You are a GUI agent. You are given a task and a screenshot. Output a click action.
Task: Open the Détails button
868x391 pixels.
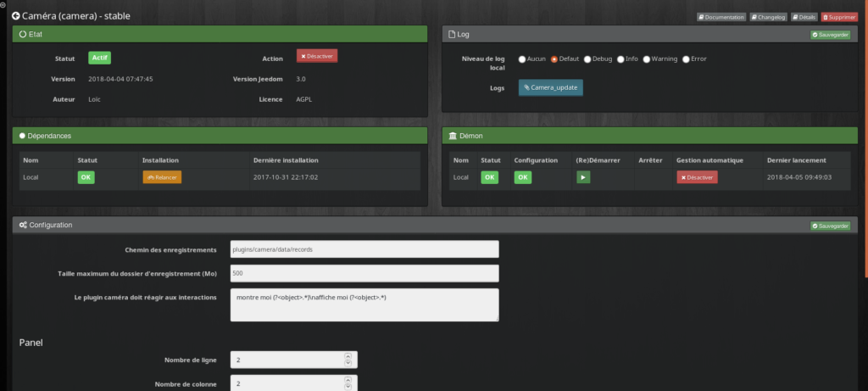804,17
